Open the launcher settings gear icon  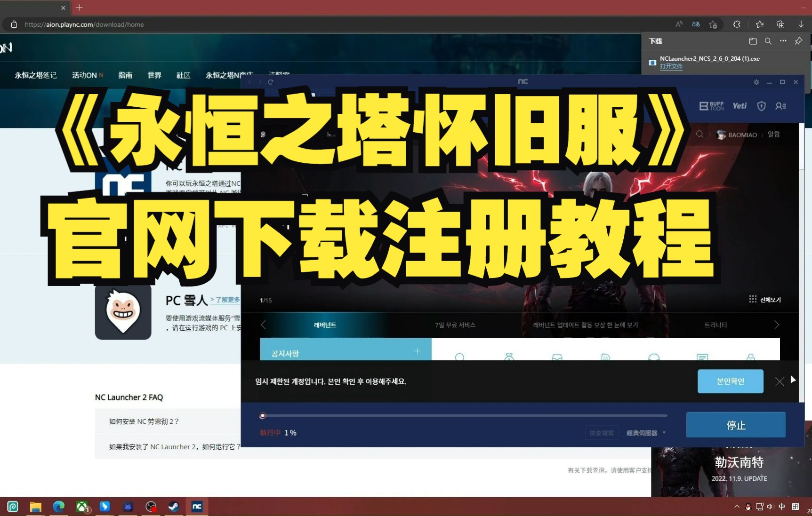coord(756,82)
